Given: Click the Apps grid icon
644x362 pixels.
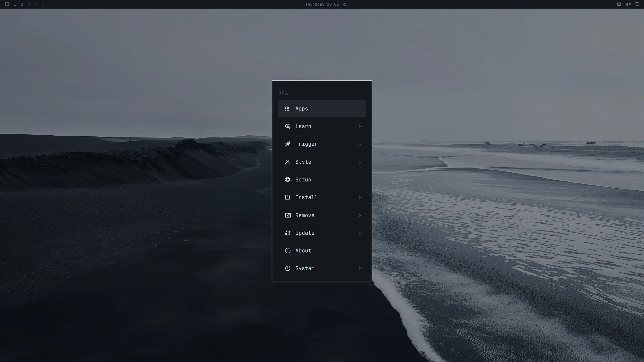Looking at the screenshot, I should pyautogui.click(x=287, y=109).
